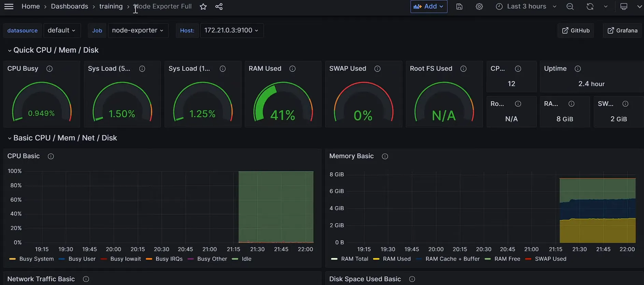Viewport: 644px width, 285px height.
Task: Go to Dashboards breadcrumb
Action: (70, 6)
